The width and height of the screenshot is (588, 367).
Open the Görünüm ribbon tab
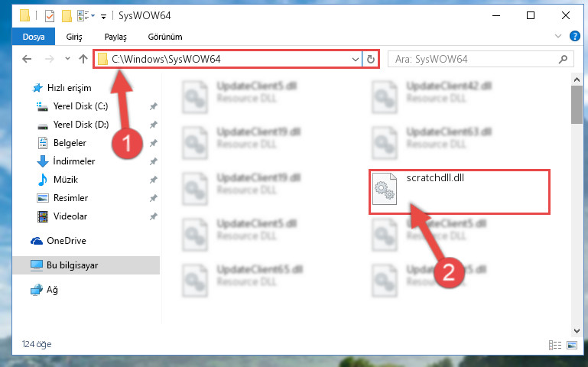pyautogui.click(x=165, y=37)
